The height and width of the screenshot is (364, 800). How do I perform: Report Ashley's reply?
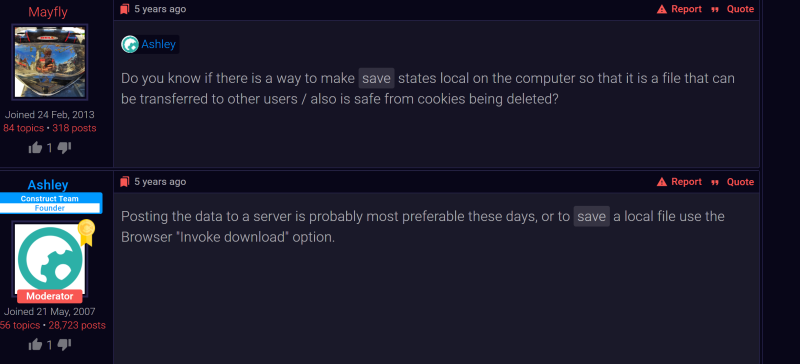point(679,182)
